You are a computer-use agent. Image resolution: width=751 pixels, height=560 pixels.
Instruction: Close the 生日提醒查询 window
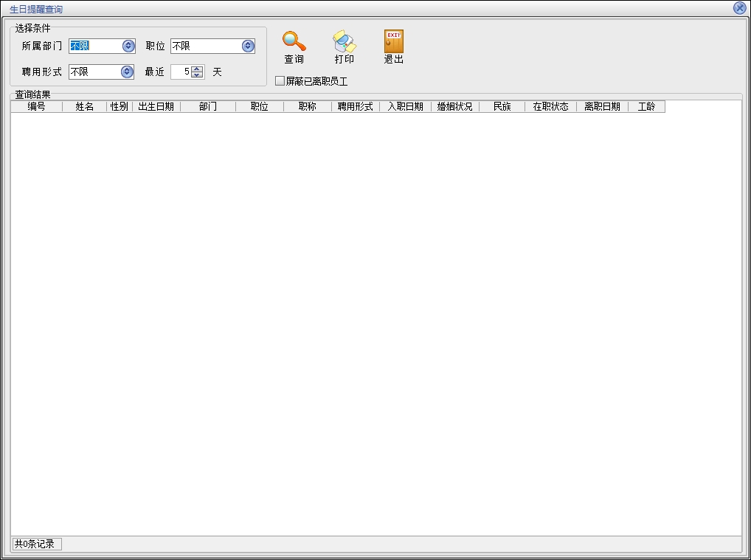coord(739,8)
